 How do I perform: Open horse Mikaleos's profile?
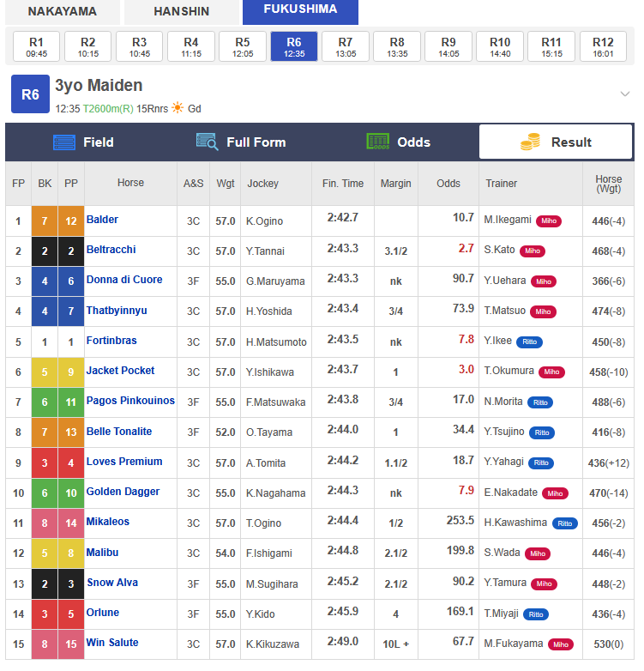[108, 521]
